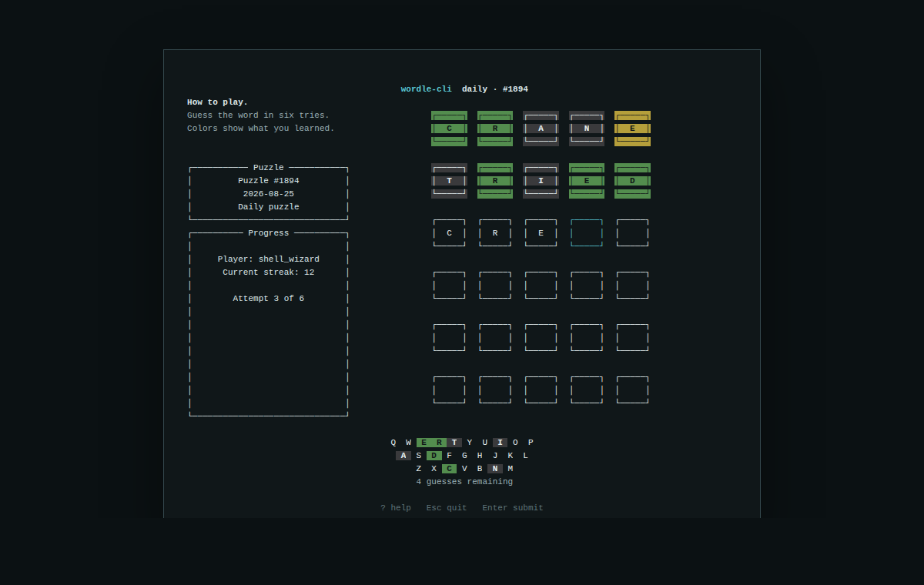Viewport: 924px width, 585px height.
Task: Click the date '2026-08-25'
Action: 269,194
